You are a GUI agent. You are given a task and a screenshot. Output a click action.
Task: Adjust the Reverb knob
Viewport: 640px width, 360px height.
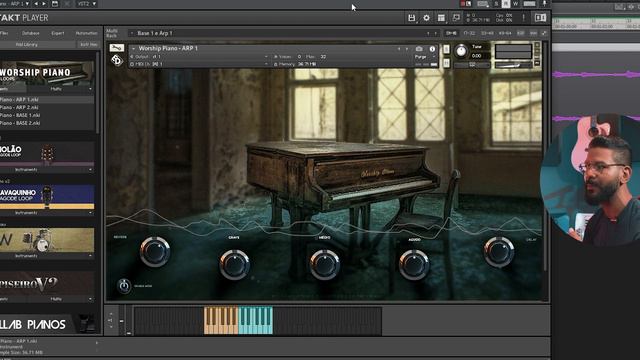[155, 252]
